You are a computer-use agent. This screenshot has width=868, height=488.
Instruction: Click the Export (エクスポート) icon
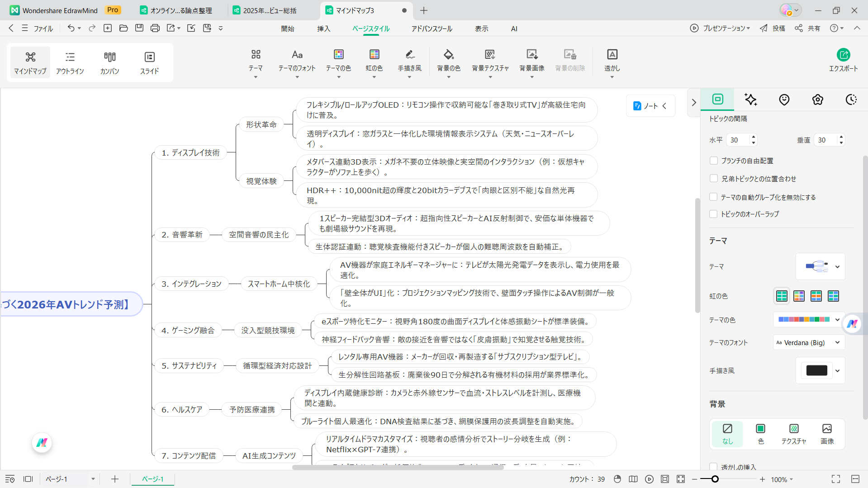coord(843,55)
